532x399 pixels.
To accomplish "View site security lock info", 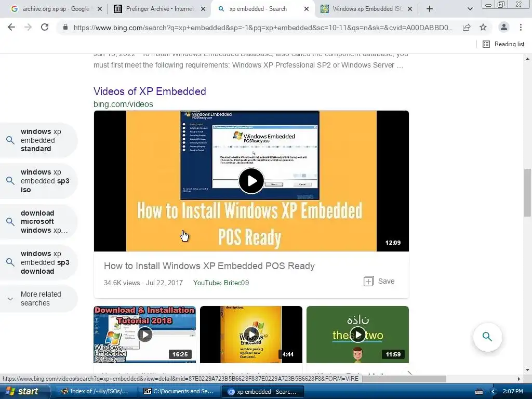I will tap(65, 27).
